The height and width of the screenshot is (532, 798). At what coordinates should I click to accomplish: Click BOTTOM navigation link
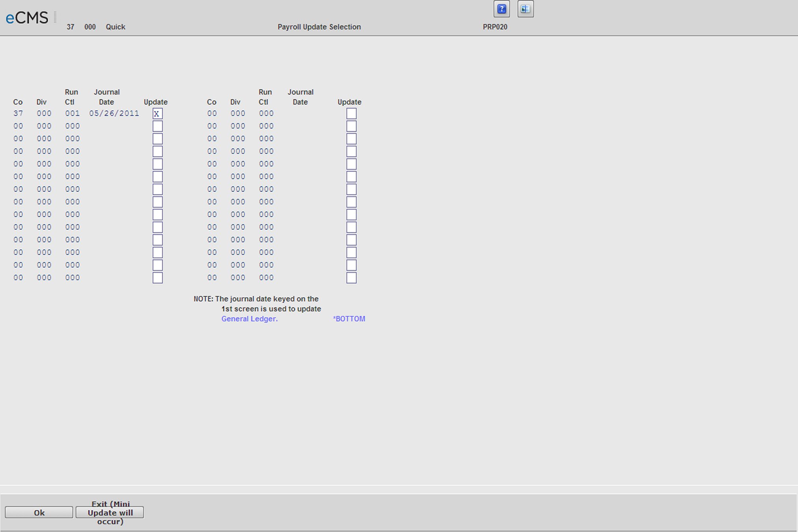tap(350, 318)
